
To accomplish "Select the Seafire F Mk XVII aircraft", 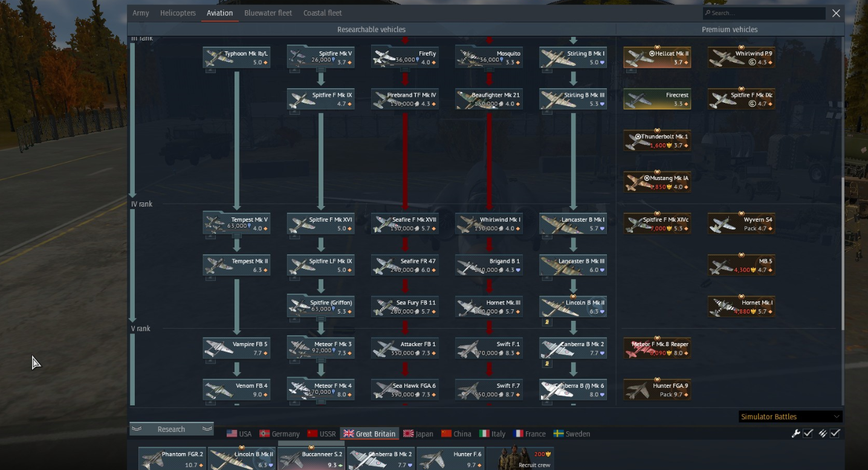I will point(404,224).
